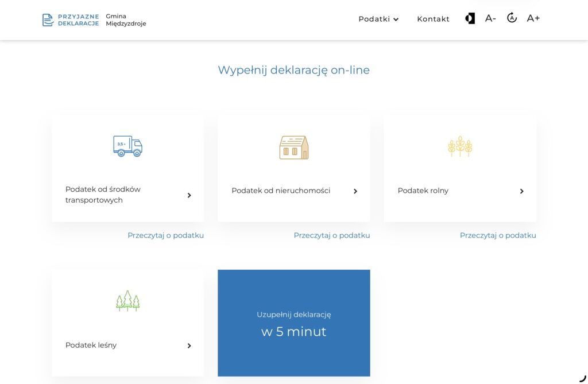The height and width of the screenshot is (384, 588).
Task: Open the Podatek leśny card label
Action: [91, 346]
